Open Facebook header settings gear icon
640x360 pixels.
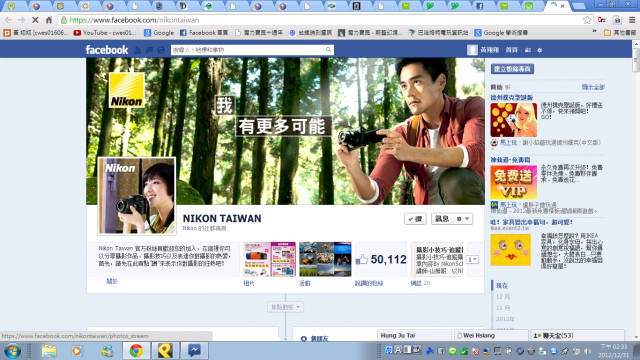pos(540,50)
